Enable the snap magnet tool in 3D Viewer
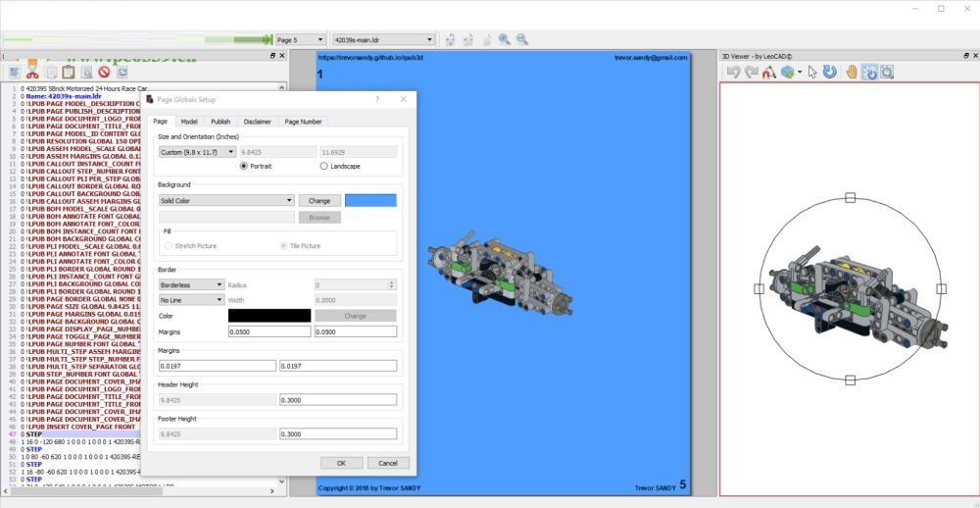This screenshot has height=508, width=980. [770, 72]
